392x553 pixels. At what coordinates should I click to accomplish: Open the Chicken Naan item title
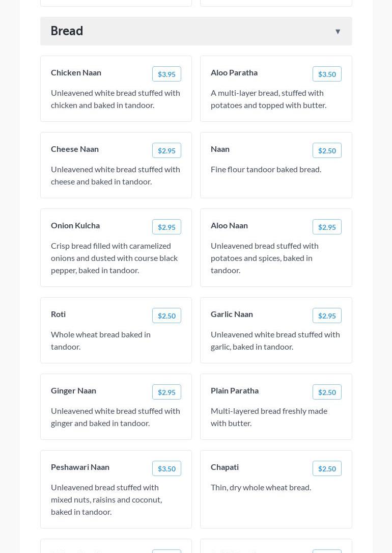pyautogui.click(x=76, y=72)
